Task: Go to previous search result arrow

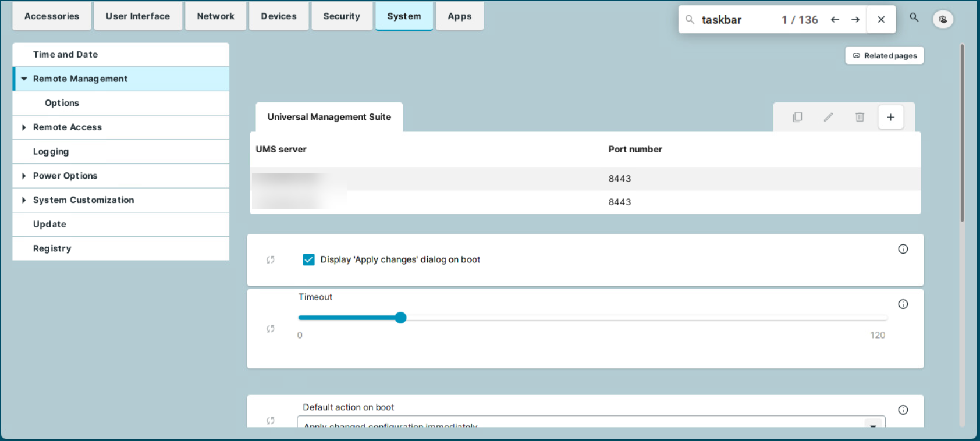Action: (835, 20)
